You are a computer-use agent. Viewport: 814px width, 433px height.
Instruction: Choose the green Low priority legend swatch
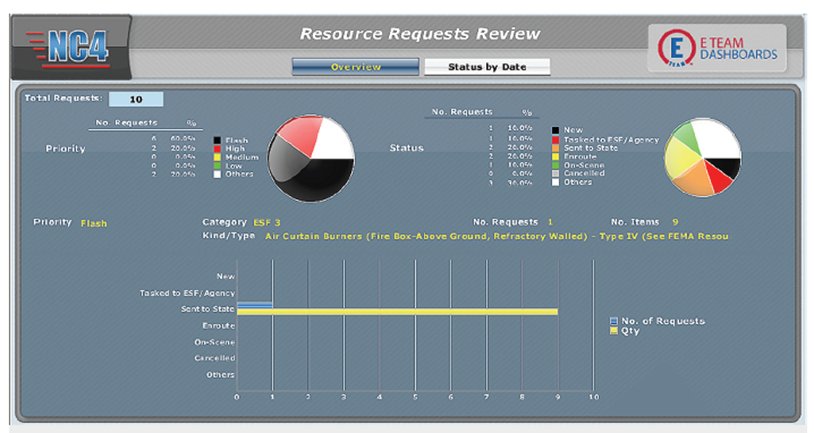point(218,165)
